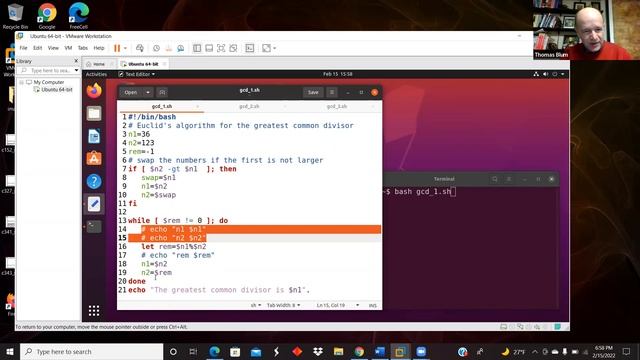Image resolution: width=640 pixels, height=360 pixels.
Task: Switch to the middle gedit document tab
Action: 249,106
